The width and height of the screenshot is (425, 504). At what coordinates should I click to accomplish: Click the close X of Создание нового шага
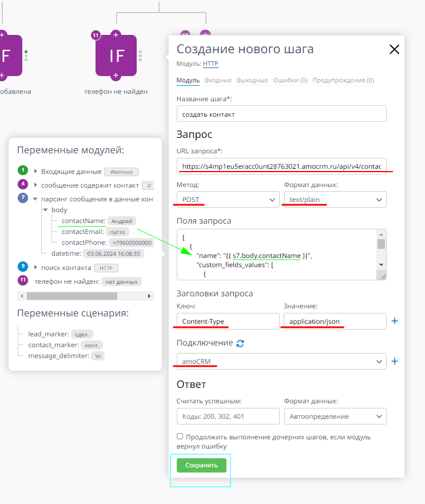tap(394, 49)
